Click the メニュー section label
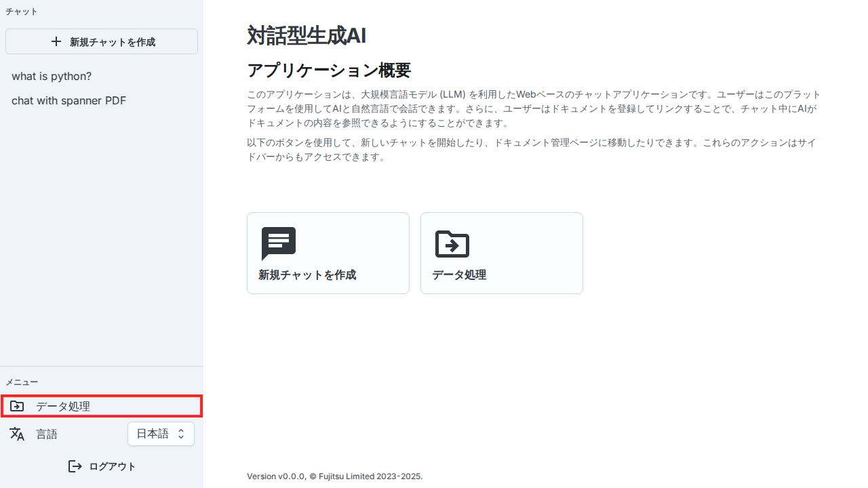This screenshot has width=868, height=488. 22,382
